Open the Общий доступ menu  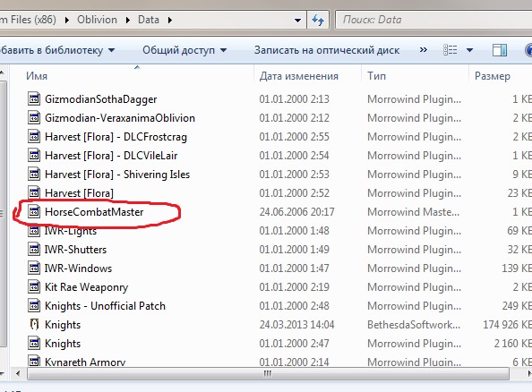(184, 50)
